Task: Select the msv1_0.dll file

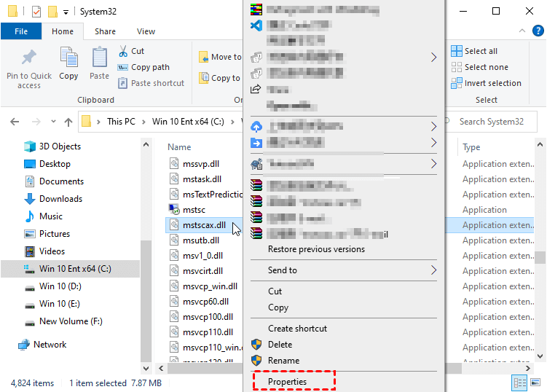Action: coord(202,256)
